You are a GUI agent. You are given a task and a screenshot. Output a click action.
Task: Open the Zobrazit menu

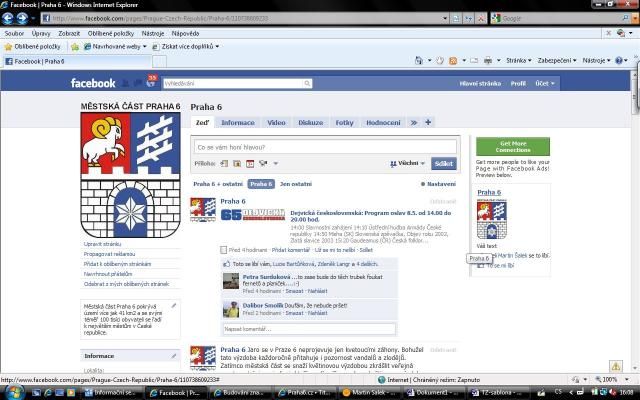69,33
